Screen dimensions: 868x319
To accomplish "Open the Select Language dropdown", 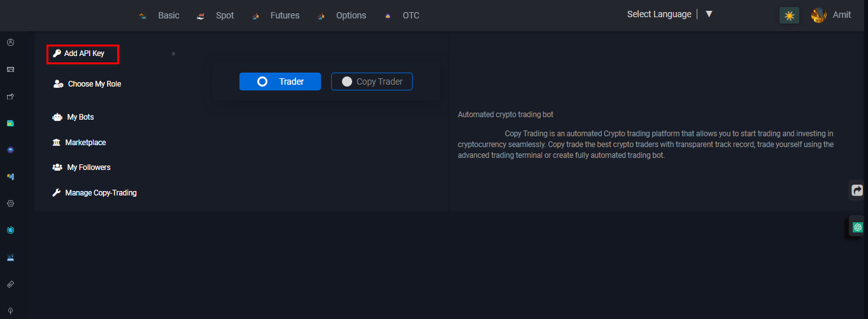I will coord(659,14).
